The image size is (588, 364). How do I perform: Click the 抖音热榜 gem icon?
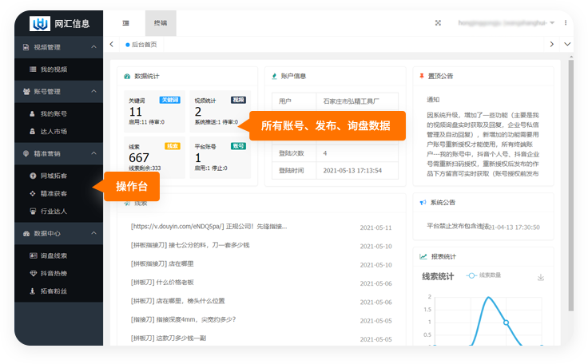pos(33,273)
